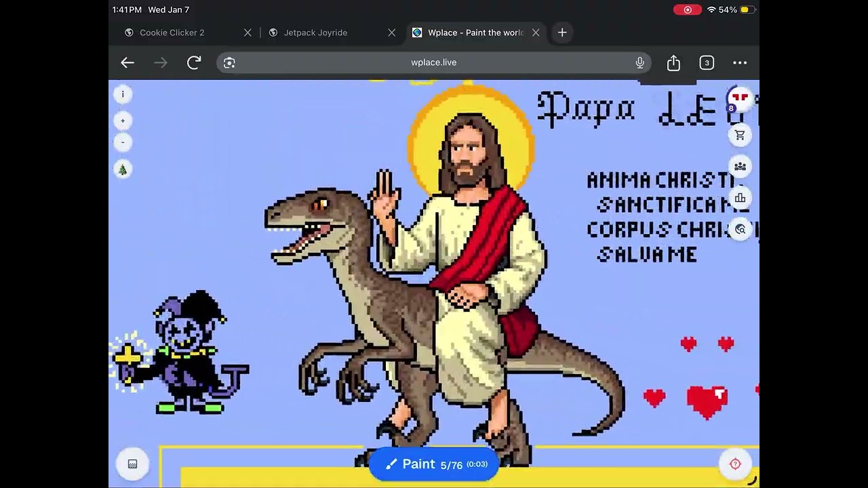Open the alliance people icon
The height and width of the screenshot is (488, 868).
tap(740, 167)
